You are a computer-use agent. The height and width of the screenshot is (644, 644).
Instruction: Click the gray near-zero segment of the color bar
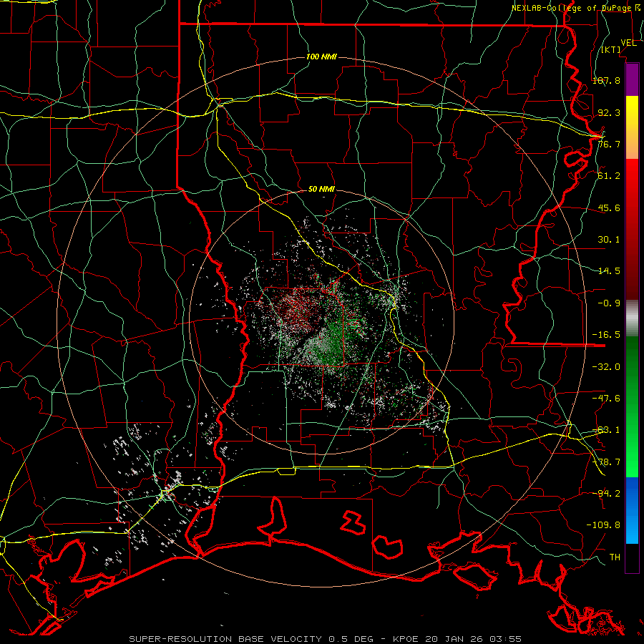(632, 318)
